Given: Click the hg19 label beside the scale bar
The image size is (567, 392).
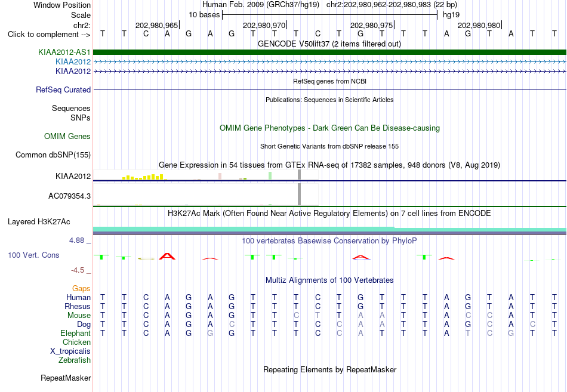Looking at the screenshot, I should click(451, 15).
